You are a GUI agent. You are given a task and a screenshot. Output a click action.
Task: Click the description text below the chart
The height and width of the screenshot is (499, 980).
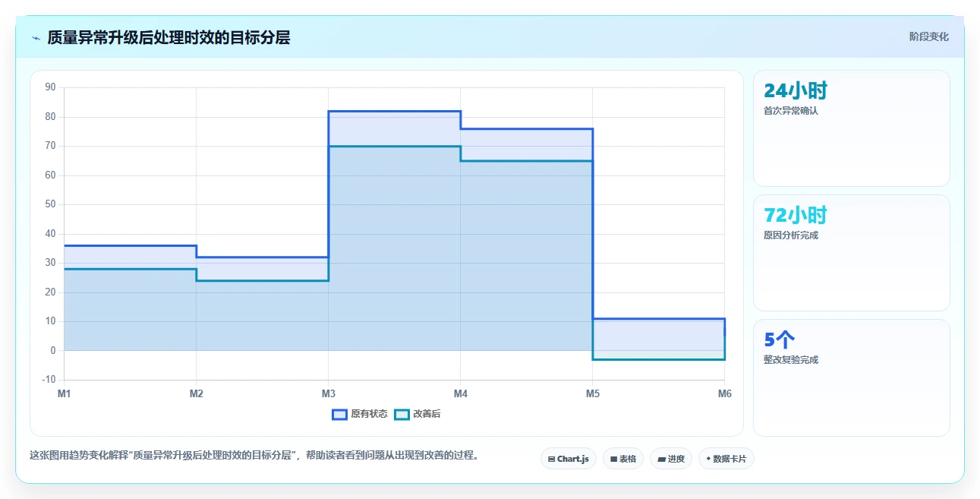254,456
